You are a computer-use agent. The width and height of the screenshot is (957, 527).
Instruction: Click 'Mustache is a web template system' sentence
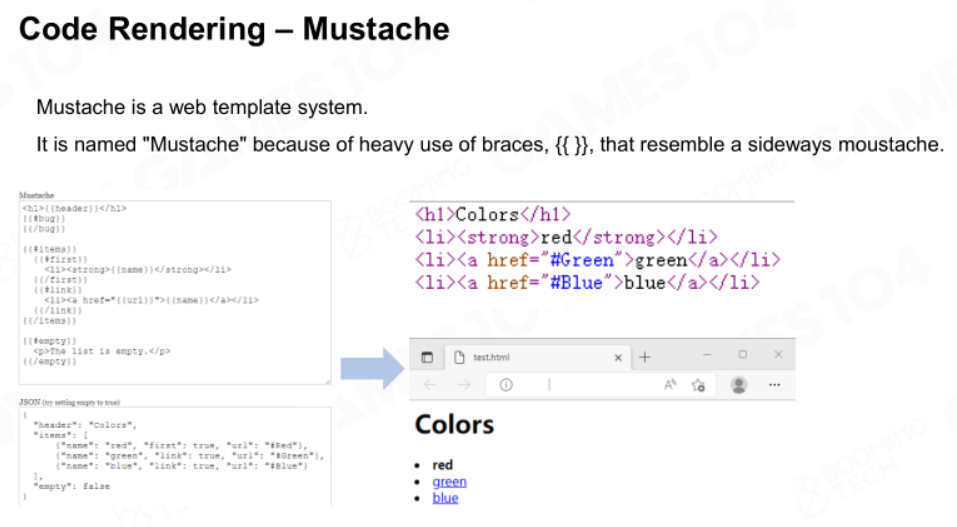pos(202,107)
